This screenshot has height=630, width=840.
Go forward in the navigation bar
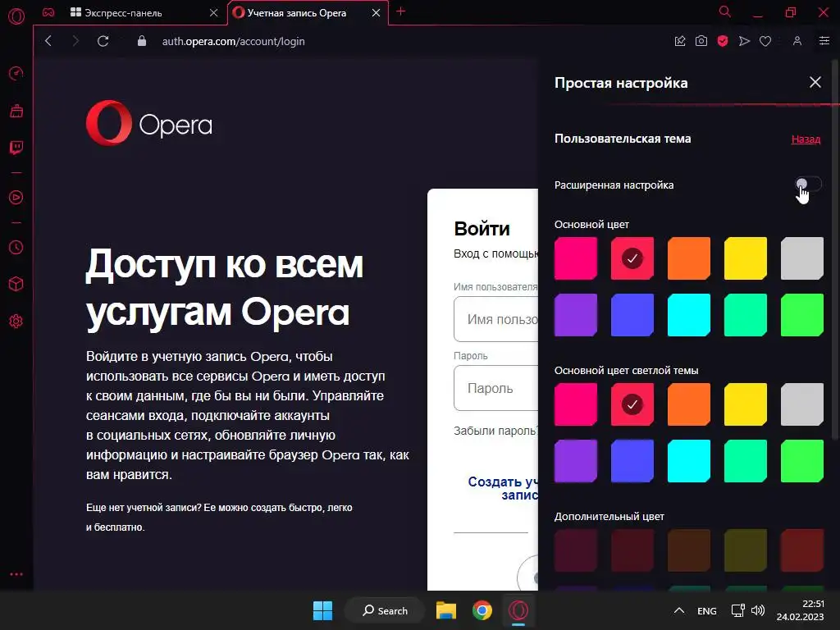pyautogui.click(x=75, y=41)
